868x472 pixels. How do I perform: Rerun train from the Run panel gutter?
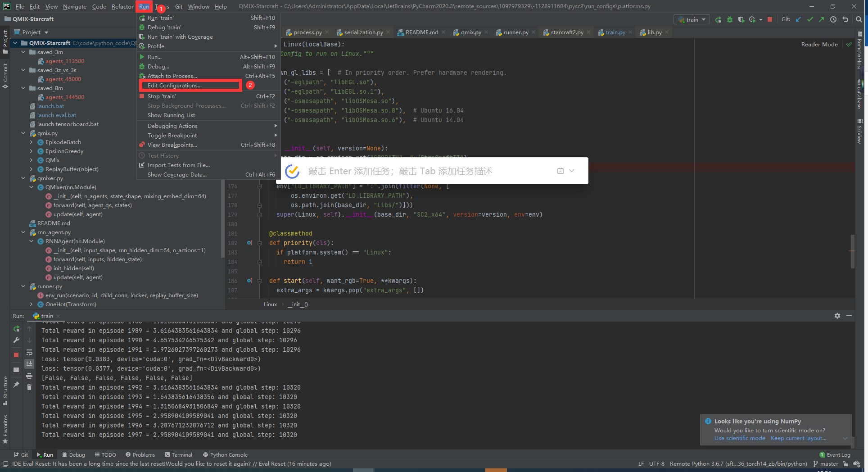pyautogui.click(x=16, y=329)
